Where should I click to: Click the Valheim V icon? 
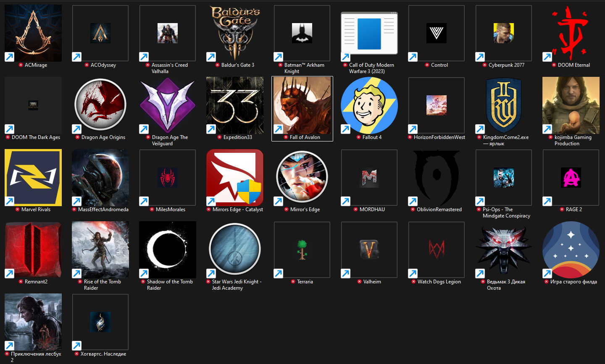click(x=369, y=250)
